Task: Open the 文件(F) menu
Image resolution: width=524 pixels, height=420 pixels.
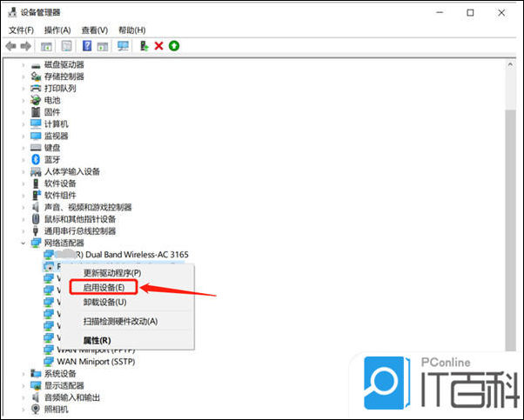Action: click(x=21, y=30)
